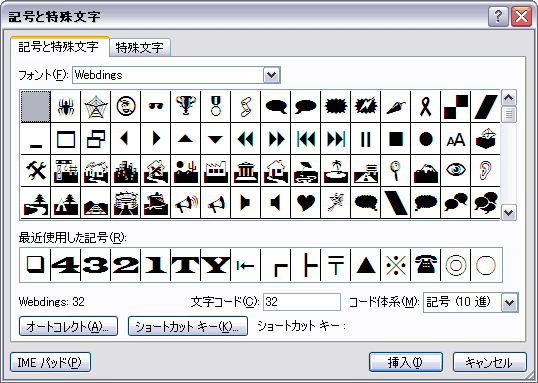The height and width of the screenshot is (383, 538).
Task: Choose the megaphone with sound waves symbol
Action: pyautogui.click(x=186, y=202)
